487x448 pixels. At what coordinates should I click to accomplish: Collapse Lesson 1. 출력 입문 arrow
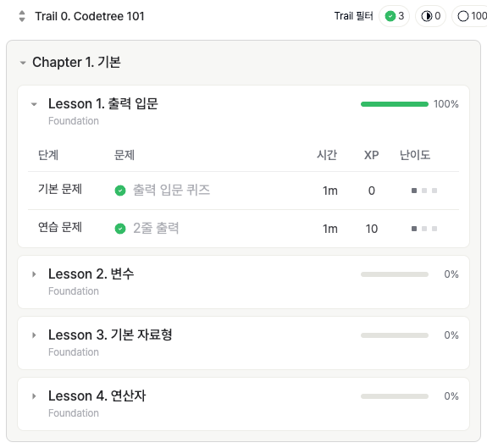coord(34,104)
